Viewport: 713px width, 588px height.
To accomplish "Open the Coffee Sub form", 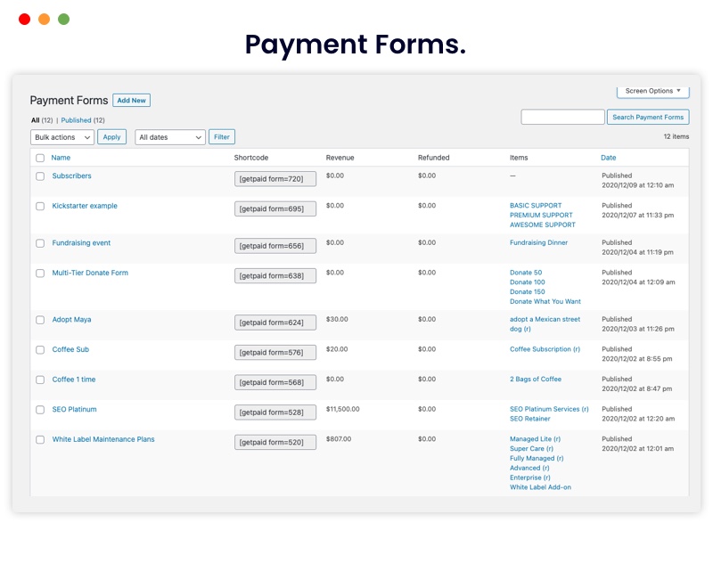I will click(70, 350).
